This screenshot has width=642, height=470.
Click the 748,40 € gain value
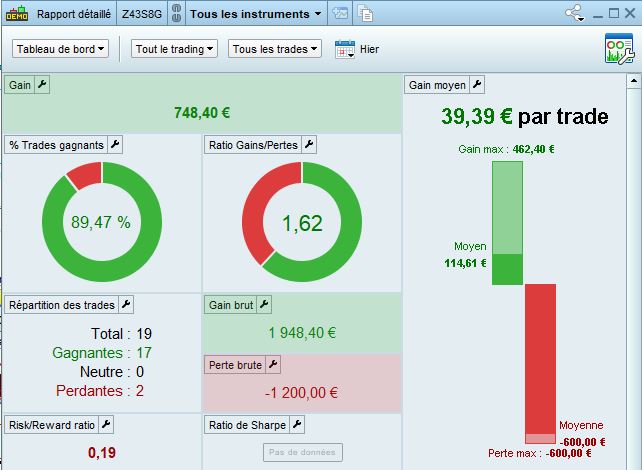pos(202,113)
